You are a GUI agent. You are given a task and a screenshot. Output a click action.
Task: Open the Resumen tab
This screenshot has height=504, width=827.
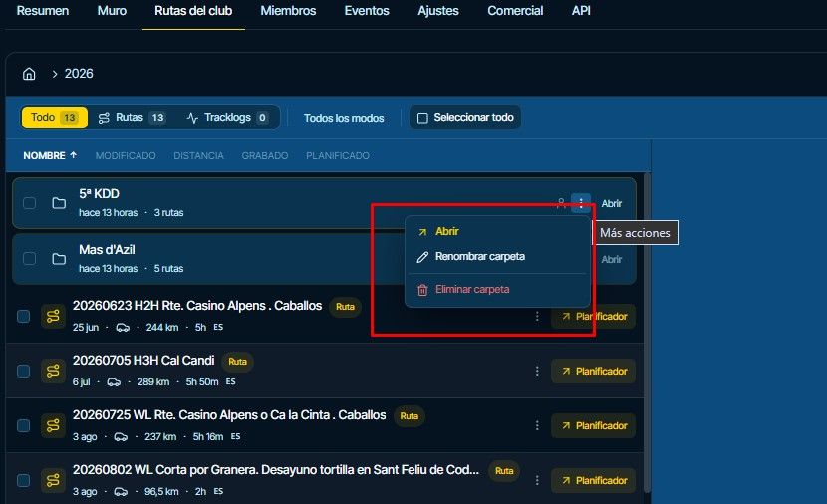[x=43, y=11]
